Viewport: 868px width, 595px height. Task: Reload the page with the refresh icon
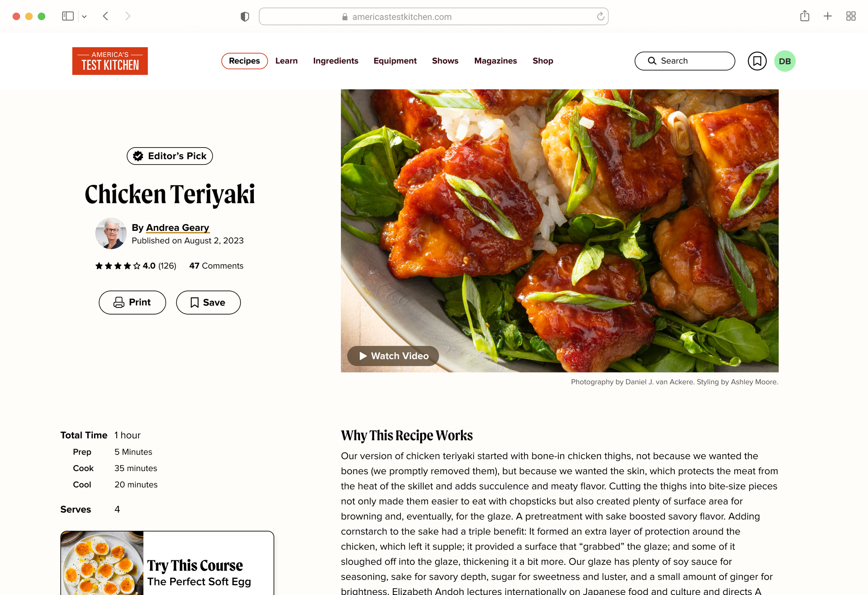tap(600, 16)
